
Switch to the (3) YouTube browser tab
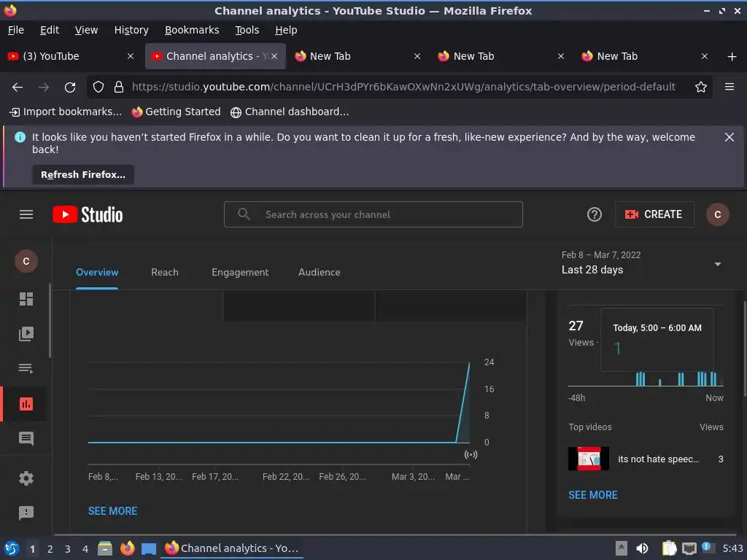pyautogui.click(x=71, y=56)
